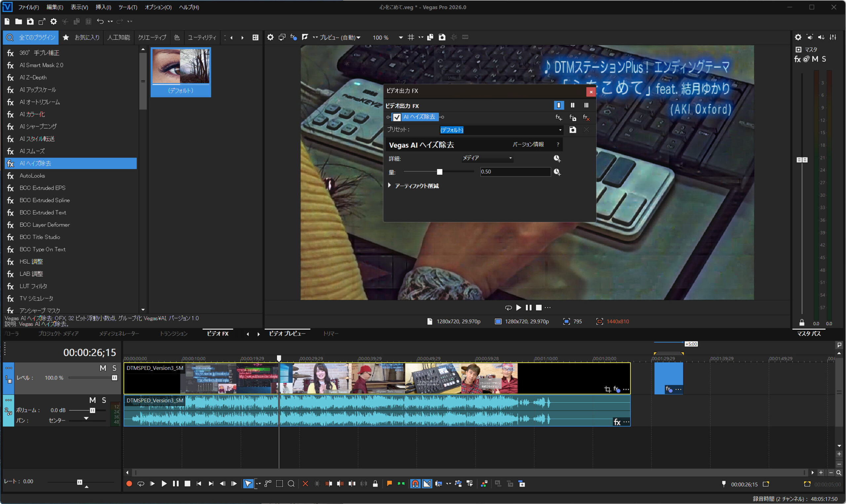Click the favorites star icon in plugin tabs
846x504 pixels.
[x=66, y=37]
